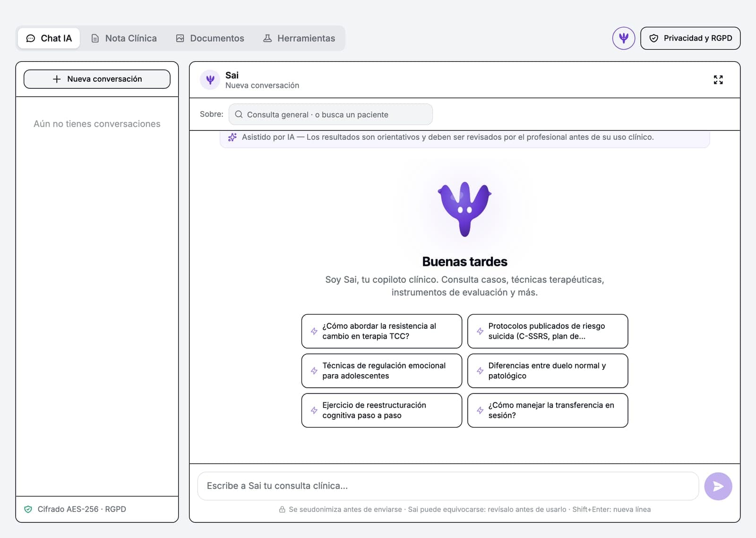Click the 'Aún no tienes conversaciones' text

point(97,124)
